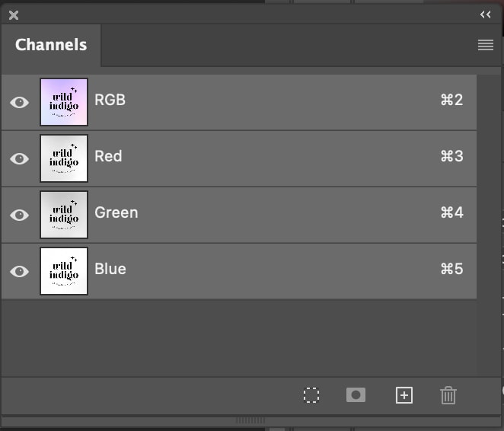Click the delete channel trash icon
The height and width of the screenshot is (431, 504).
(448, 395)
